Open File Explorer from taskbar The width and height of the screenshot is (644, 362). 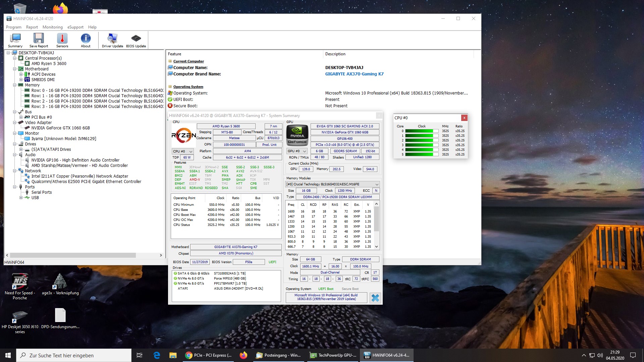tap(173, 355)
